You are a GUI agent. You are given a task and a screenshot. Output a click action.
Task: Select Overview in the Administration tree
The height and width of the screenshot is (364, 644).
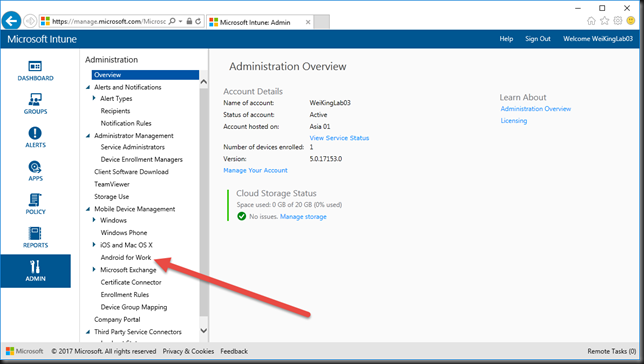tap(145, 75)
